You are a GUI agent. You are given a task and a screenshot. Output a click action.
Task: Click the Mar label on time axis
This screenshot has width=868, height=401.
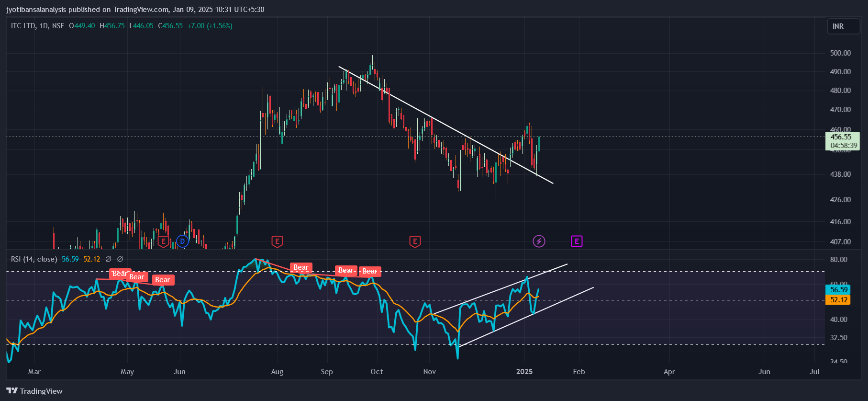click(34, 372)
